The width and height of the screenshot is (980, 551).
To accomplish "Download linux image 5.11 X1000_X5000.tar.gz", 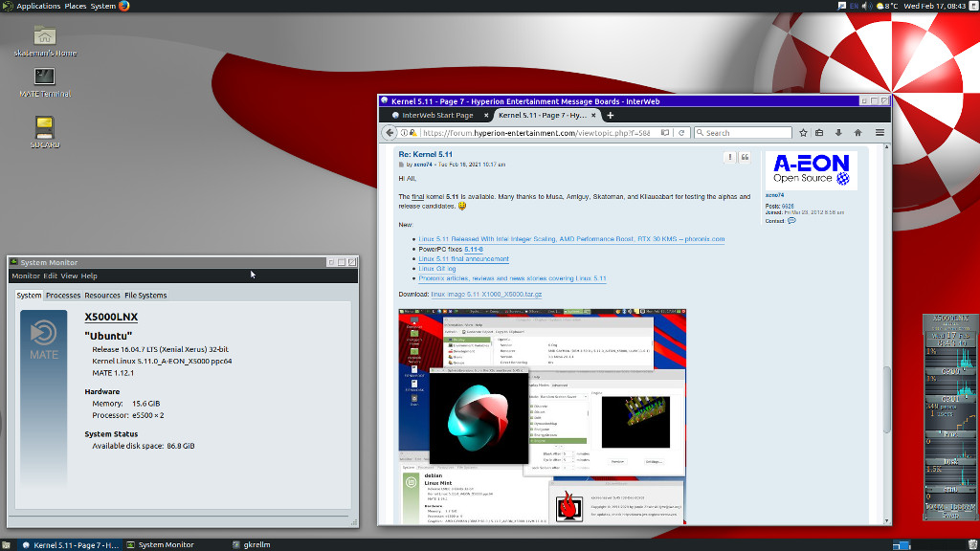I will pos(486,295).
